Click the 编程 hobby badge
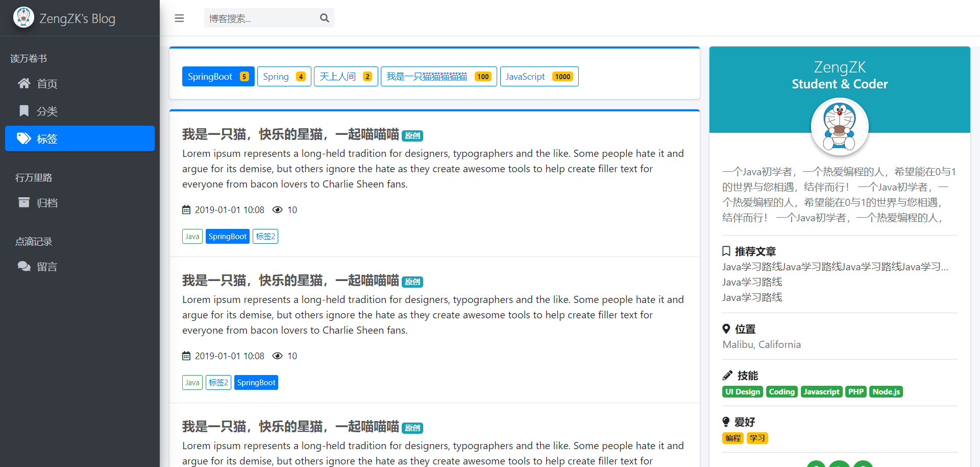Screen dimensions: 980x467 click(733, 438)
